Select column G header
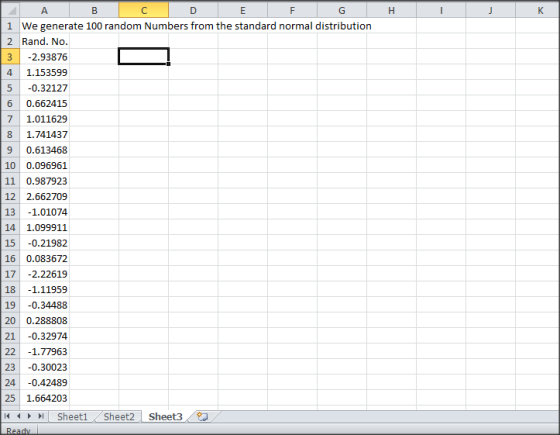 point(342,10)
